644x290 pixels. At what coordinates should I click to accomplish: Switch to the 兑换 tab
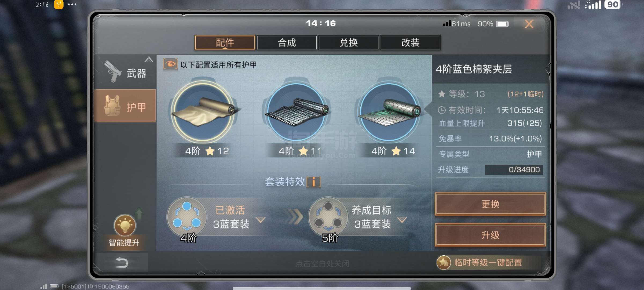coord(349,43)
